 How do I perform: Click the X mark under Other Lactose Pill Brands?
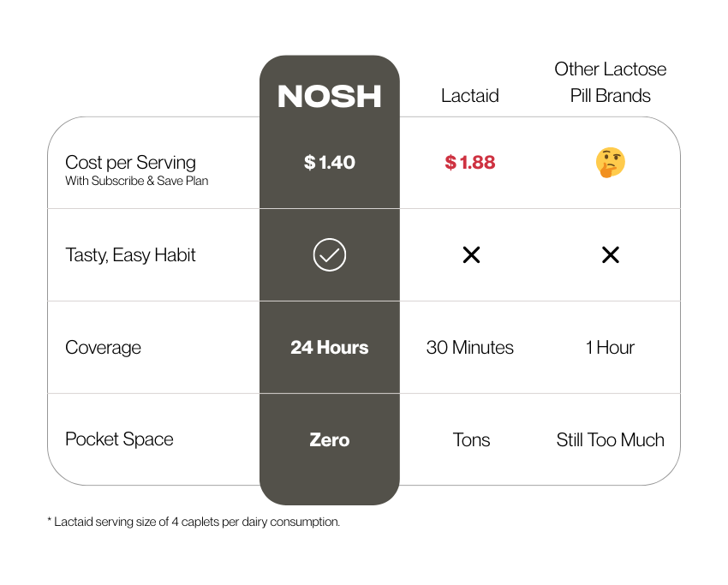[610, 255]
